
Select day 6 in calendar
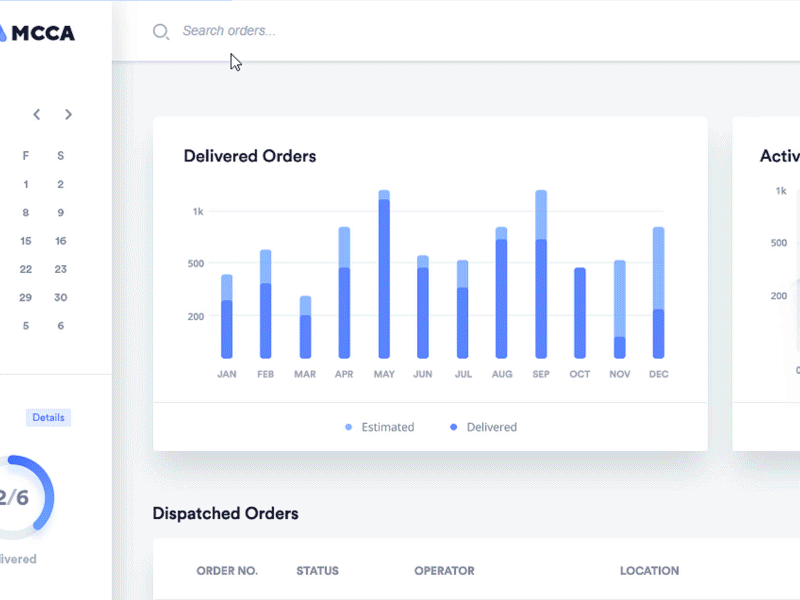coord(60,326)
